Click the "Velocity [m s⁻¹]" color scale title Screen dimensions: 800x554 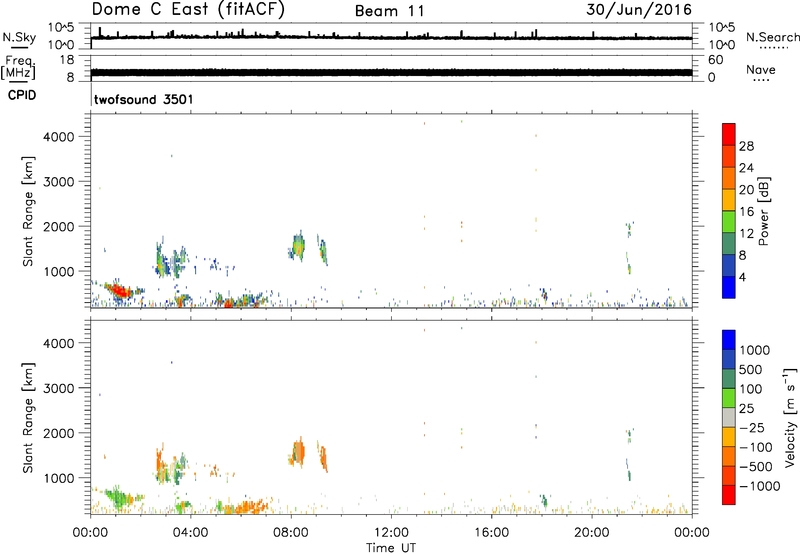(x=790, y=417)
